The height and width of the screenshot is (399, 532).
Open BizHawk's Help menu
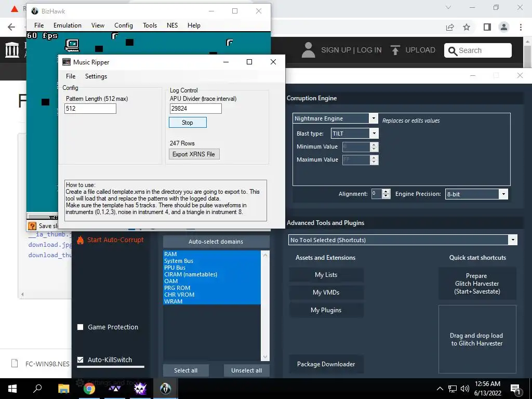(x=194, y=25)
